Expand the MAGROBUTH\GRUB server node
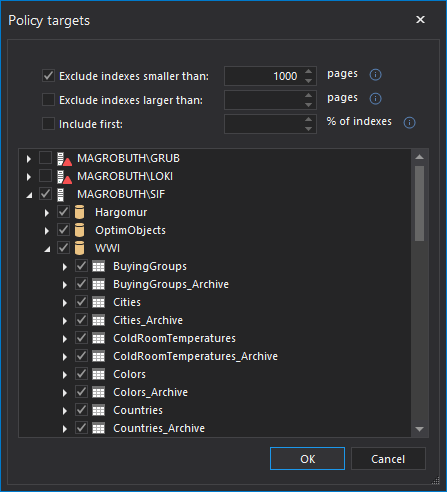The height and width of the screenshot is (492, 447). [x=29, y=159]
